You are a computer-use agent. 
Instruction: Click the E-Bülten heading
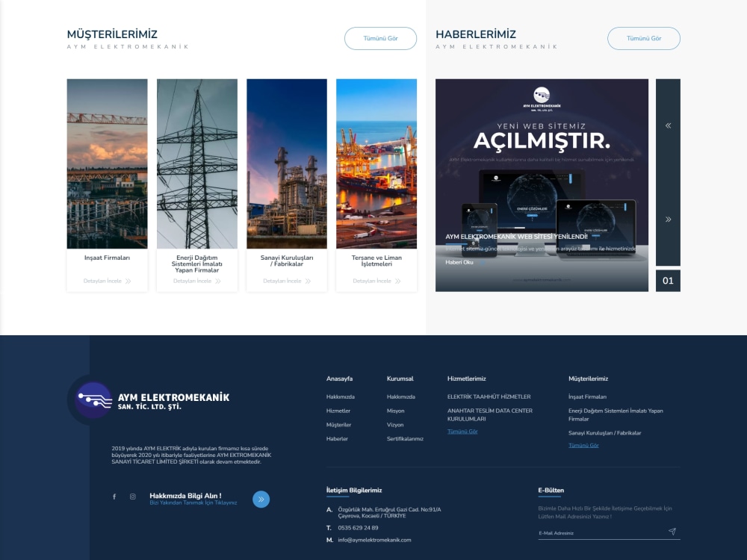pos(551,491)
